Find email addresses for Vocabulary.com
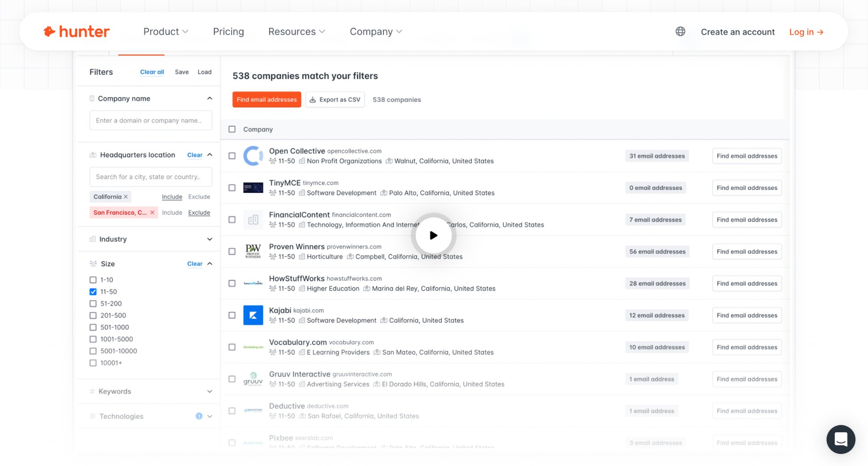 pos(747,347)
